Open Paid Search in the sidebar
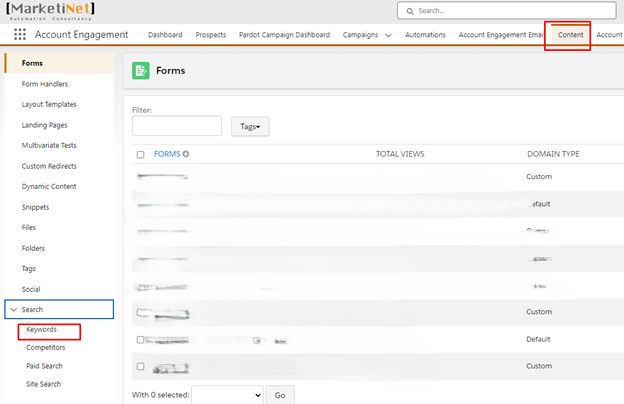 [44, 366]
